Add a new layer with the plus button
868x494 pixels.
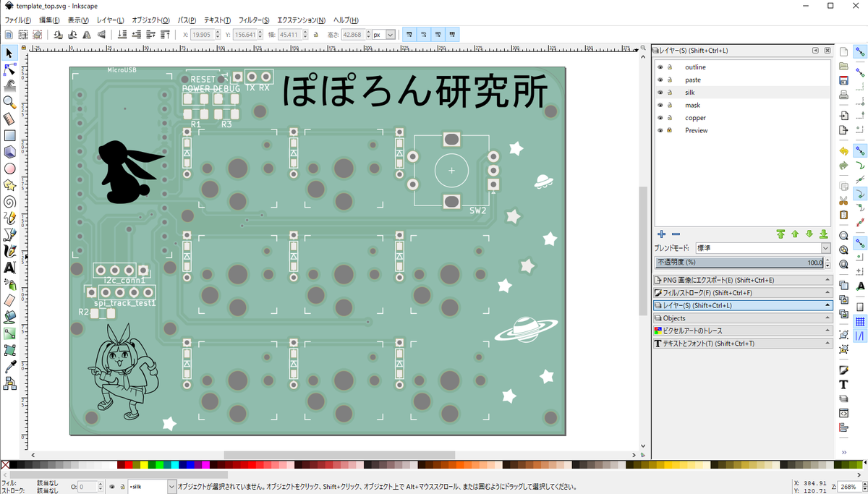pos(661,234)
